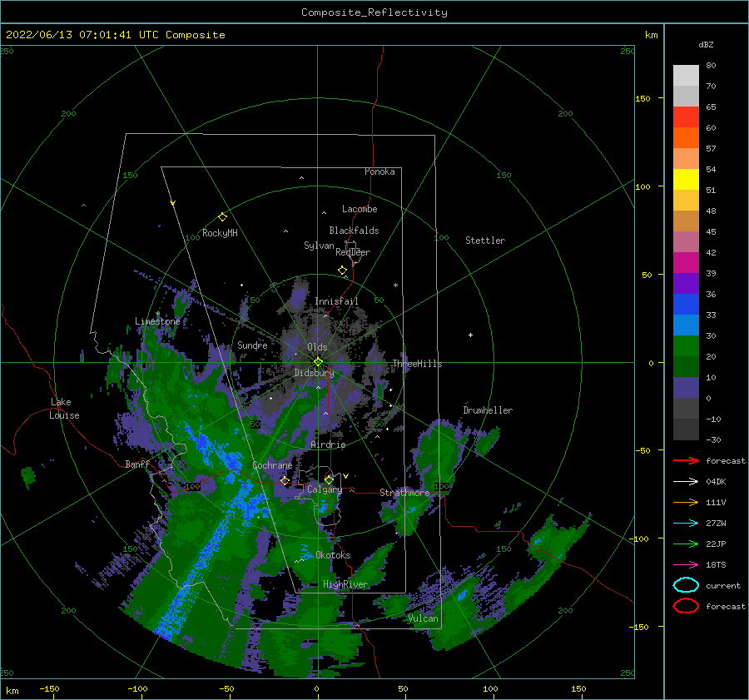Click the Drumheller city label

coord(488,410)
